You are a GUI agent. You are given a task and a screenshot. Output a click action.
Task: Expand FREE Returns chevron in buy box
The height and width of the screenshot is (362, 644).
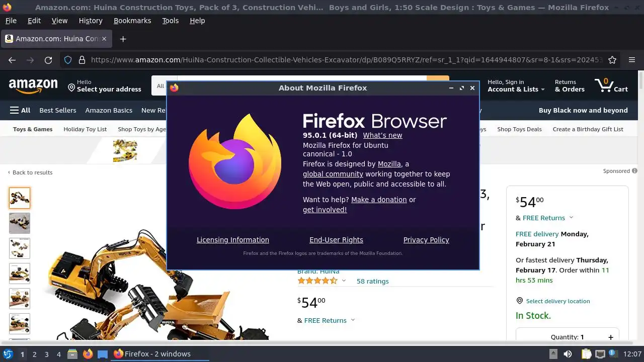coord(571,218)
